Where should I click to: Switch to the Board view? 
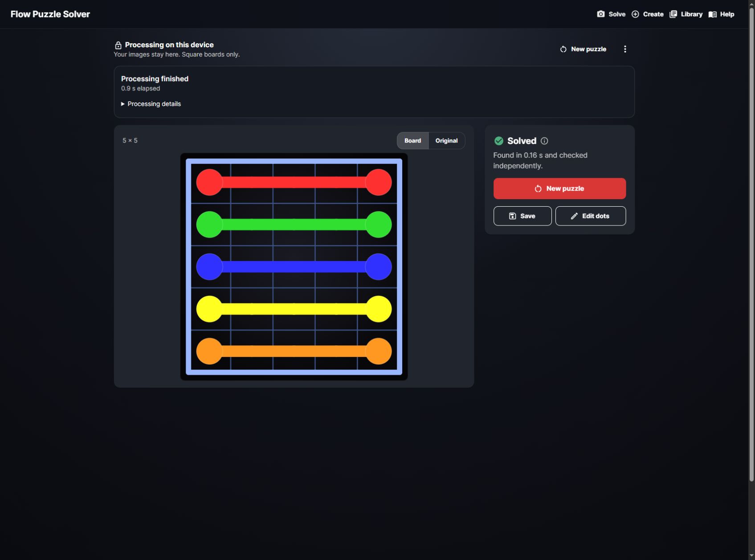412,141
